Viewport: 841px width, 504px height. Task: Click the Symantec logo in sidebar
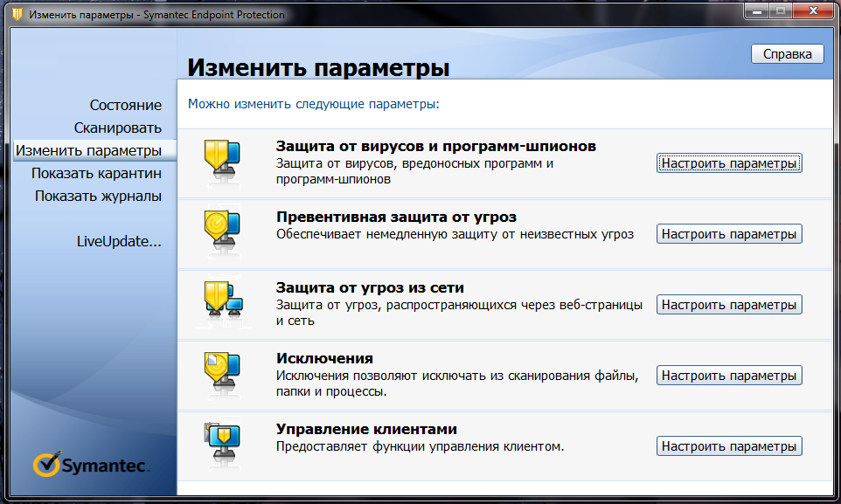point(91,465)
